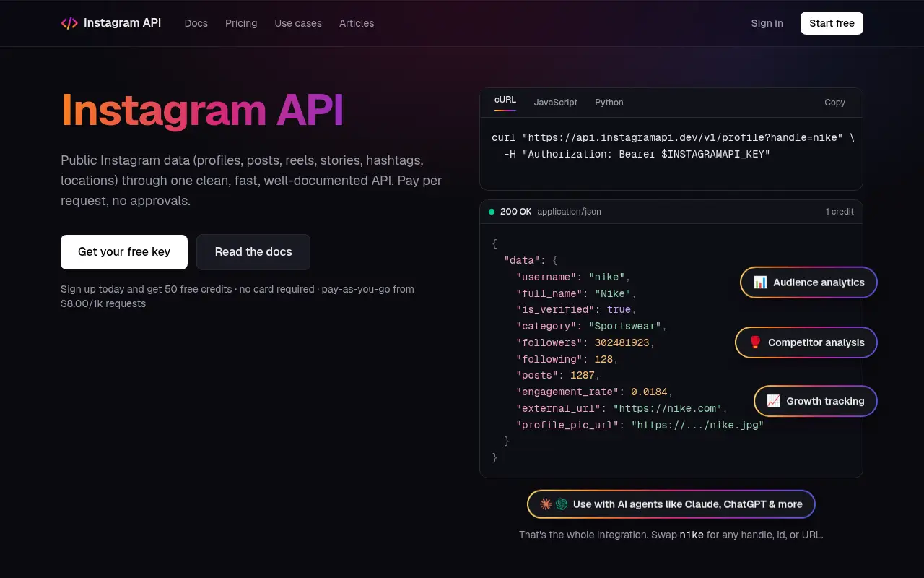
Task: Click the large Instagram API heading
Action: [x=202, y=111]
